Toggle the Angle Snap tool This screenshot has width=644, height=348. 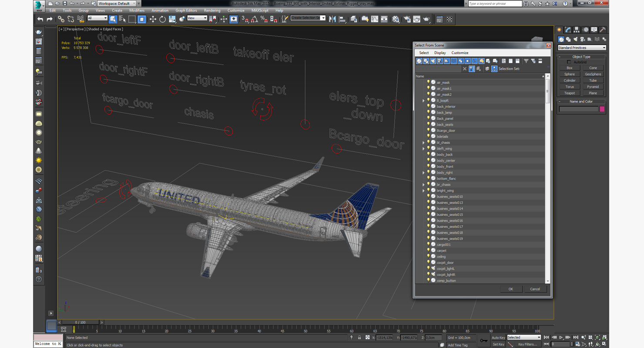point(254,19)
